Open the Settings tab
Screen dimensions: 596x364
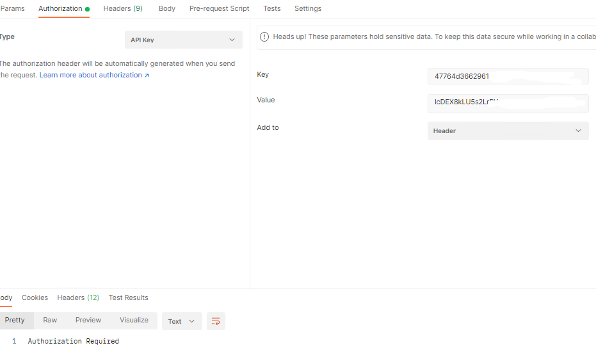click(308, 8)
